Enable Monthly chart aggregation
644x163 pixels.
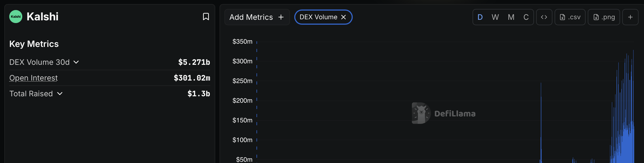pyautogui.click(x=511, y=17)
